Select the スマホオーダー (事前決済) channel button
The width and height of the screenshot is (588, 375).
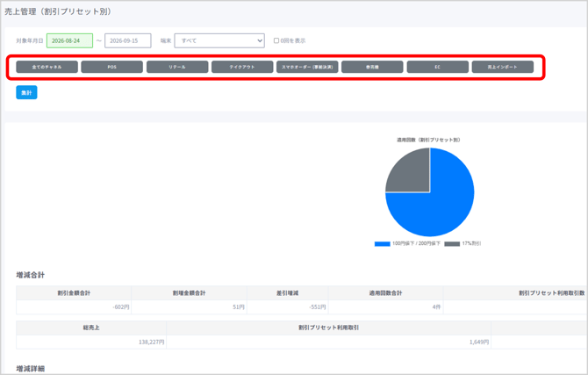click(307, 67)
